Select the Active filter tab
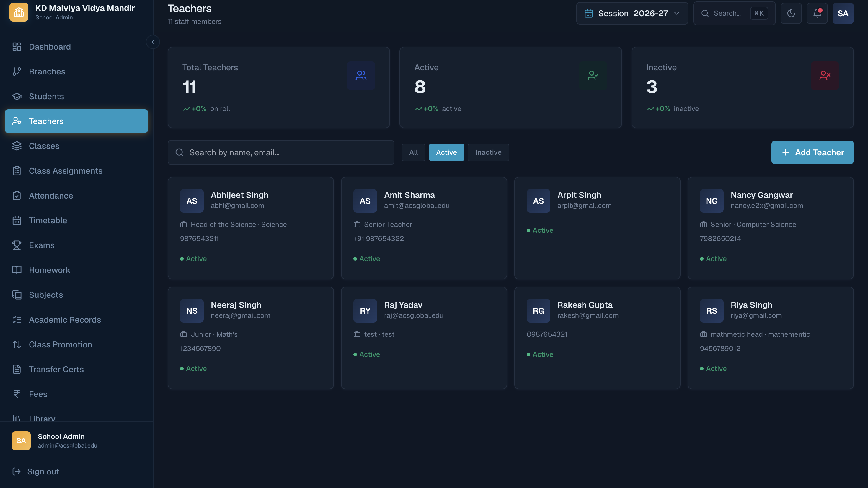 tap(446, 152)
